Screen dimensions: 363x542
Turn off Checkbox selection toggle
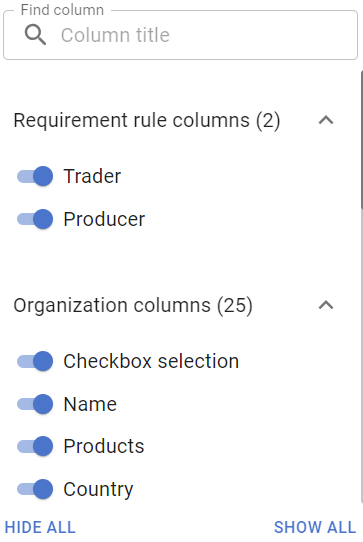[x=35, y=361]
